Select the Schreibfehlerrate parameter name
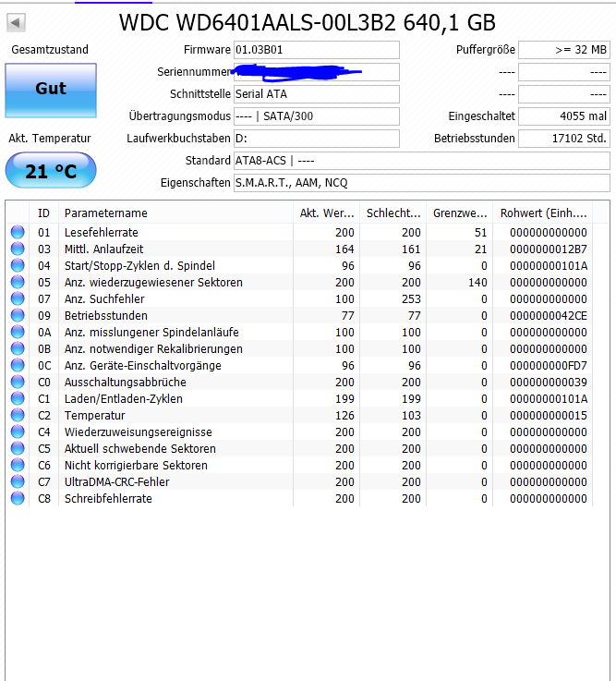 click(x=108, y=499)
